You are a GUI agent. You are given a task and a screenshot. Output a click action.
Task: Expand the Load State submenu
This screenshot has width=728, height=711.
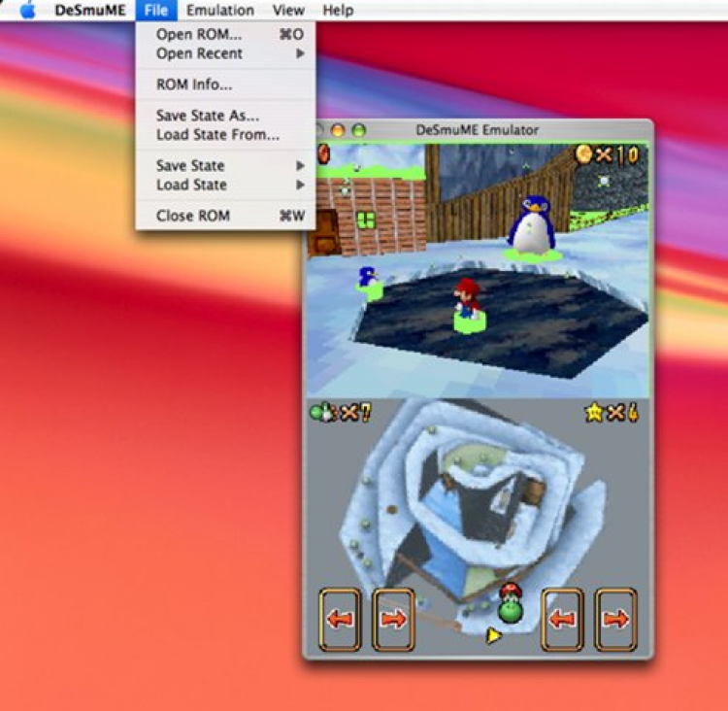(x=225, y=185)
